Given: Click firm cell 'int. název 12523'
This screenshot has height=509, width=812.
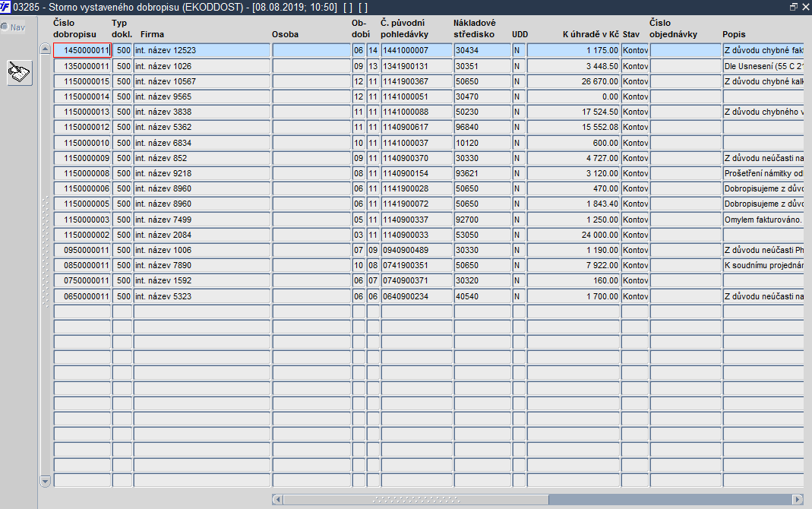Looking at the screenshot, I should pos(202,50).
